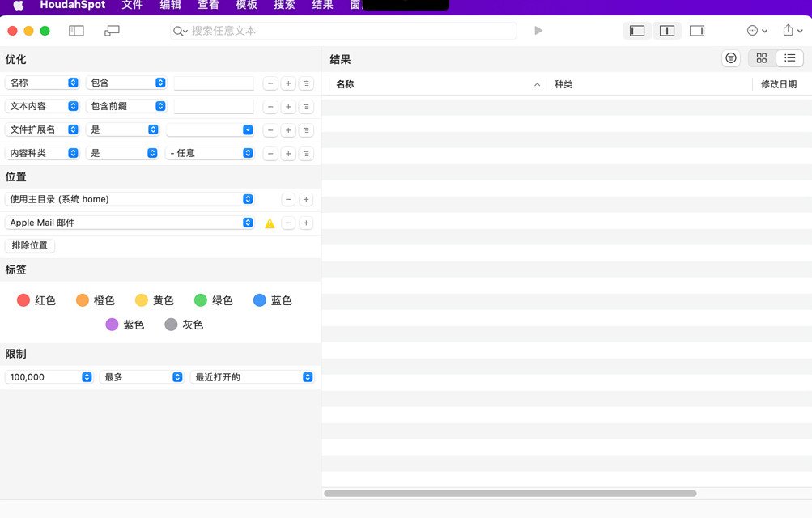Screen dimensions: 812x518
Task: Open the 文本内容 criterion dropdown
Action: [x=42, y=106]
